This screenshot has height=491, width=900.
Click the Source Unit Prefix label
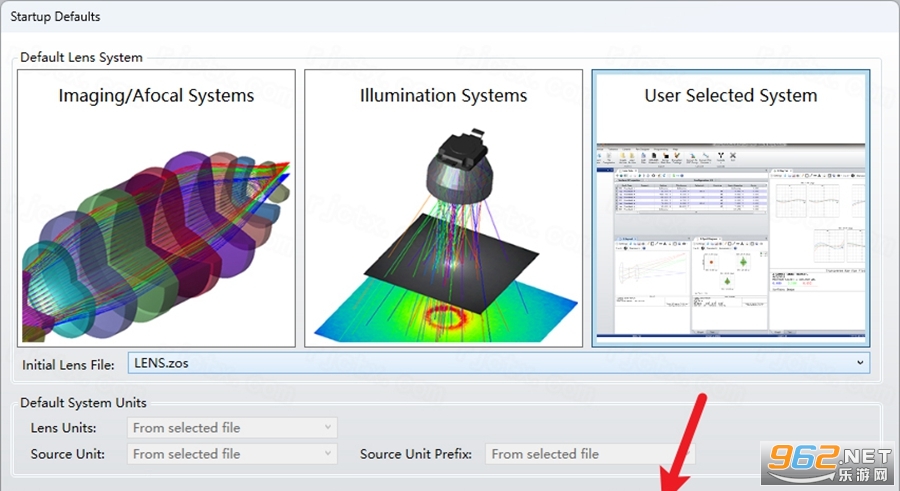pos(416,454)
